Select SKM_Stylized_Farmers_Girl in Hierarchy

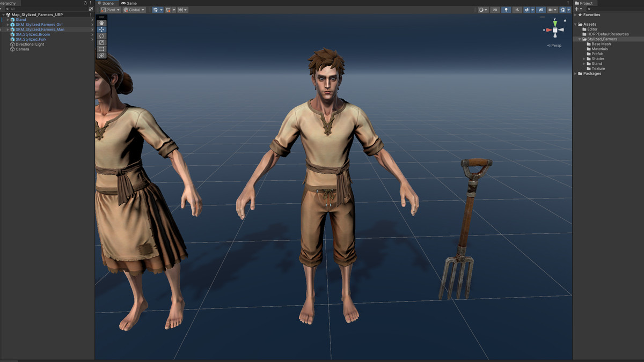pos(39,25)
